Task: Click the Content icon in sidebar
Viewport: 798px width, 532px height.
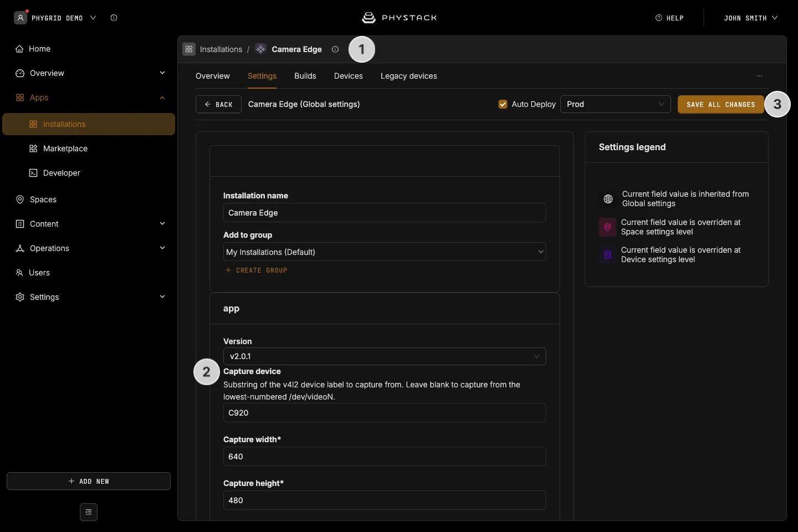Action: click(x=20, y=224)
